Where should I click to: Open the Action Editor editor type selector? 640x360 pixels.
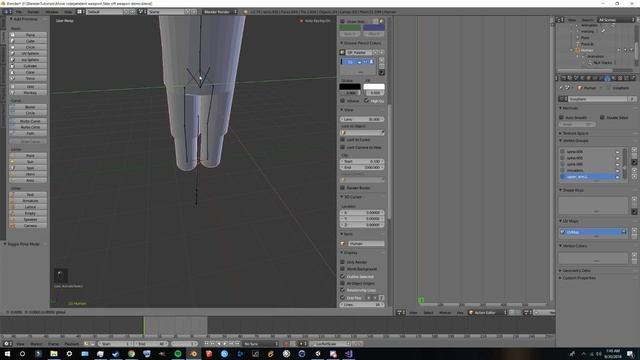(401, 312)
